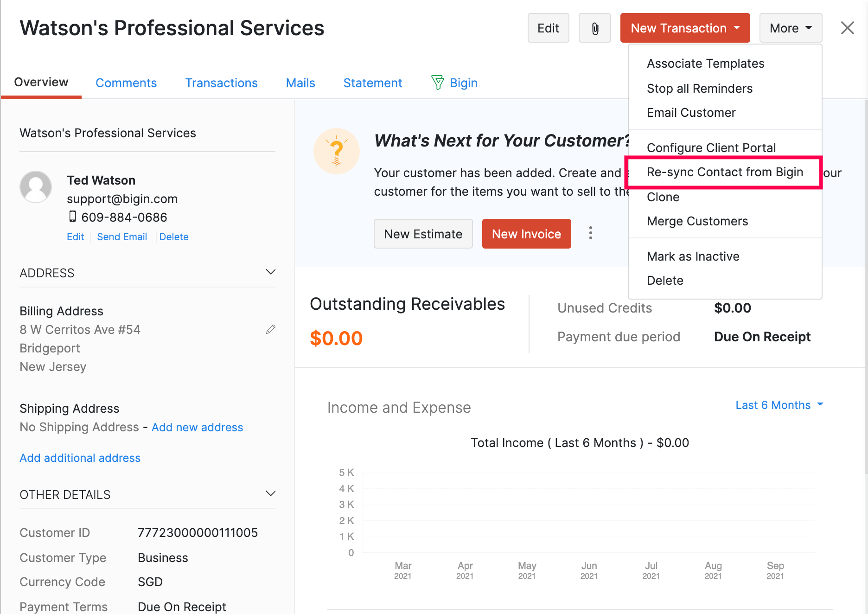868x614 pixels.
Task: Click Send Email under Ted Watson
Action: pyautogui.click(x=121, y=237)
